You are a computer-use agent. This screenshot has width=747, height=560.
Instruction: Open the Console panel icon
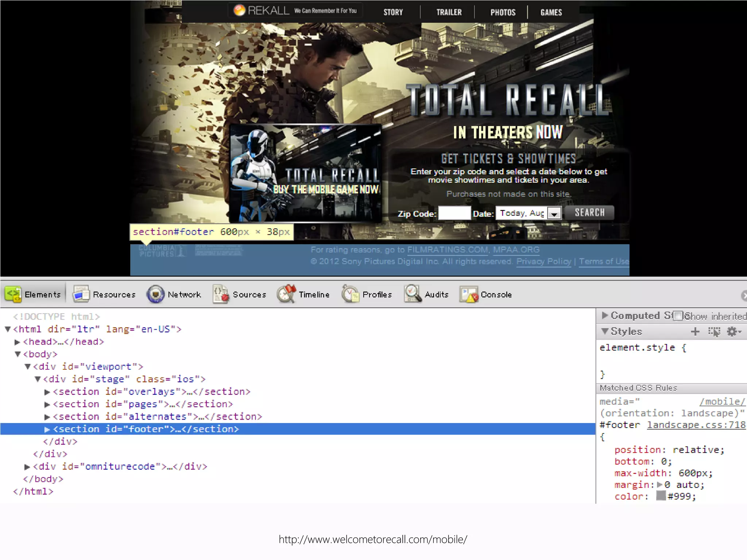point(469,294)
